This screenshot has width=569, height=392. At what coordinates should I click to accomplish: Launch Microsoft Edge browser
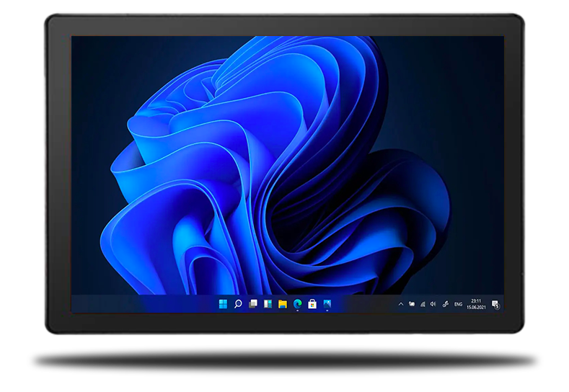point(297,305)
